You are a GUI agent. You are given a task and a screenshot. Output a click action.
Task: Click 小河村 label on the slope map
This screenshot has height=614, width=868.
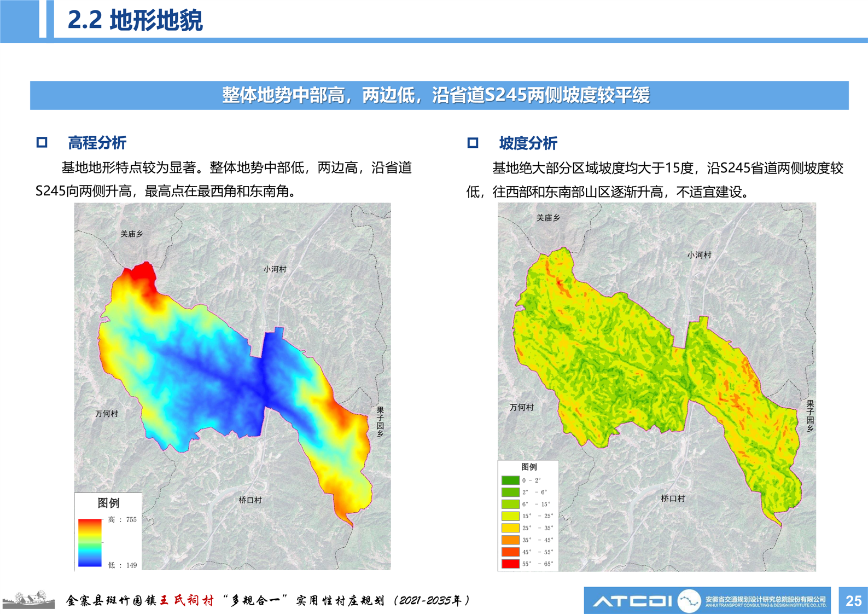point(700,255)
